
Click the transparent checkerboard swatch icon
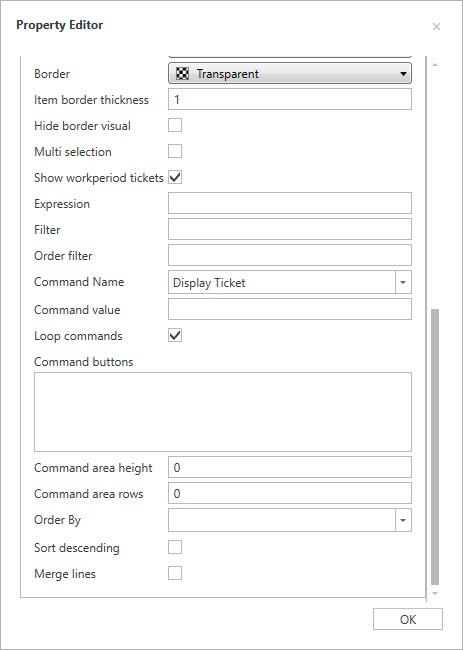coord(182,74)
